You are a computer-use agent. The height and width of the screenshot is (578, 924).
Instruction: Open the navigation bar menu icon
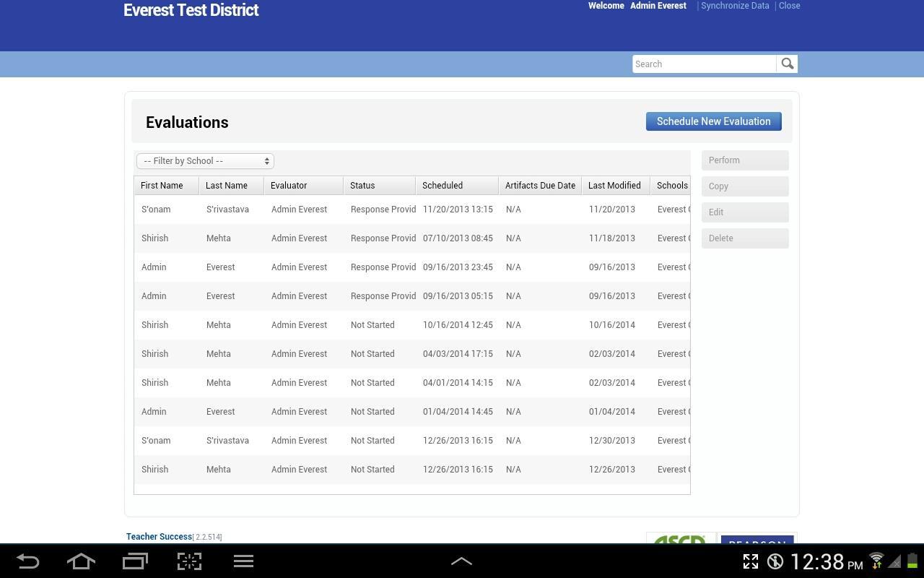tap(243, 561)
